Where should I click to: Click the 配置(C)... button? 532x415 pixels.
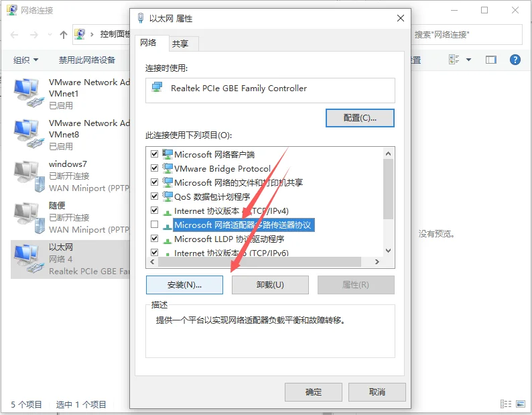[x=360, y=118]
